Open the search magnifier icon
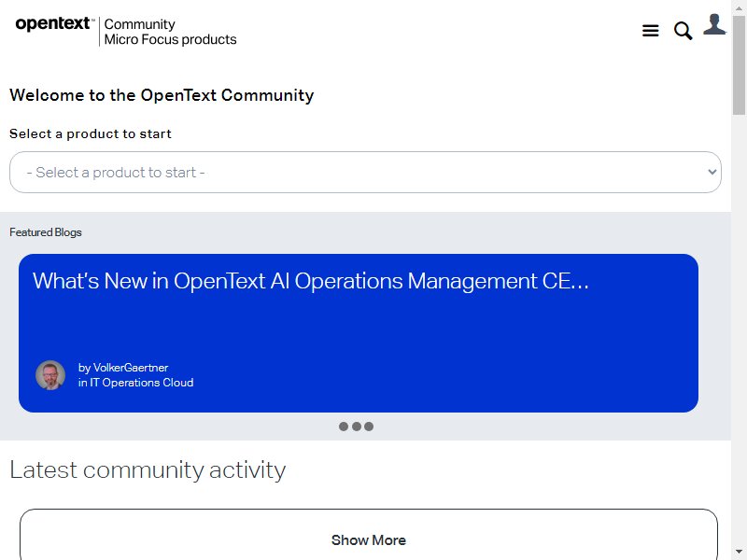Image resolution: width=747 pixels, height=560 pixels. click(683, 31)
